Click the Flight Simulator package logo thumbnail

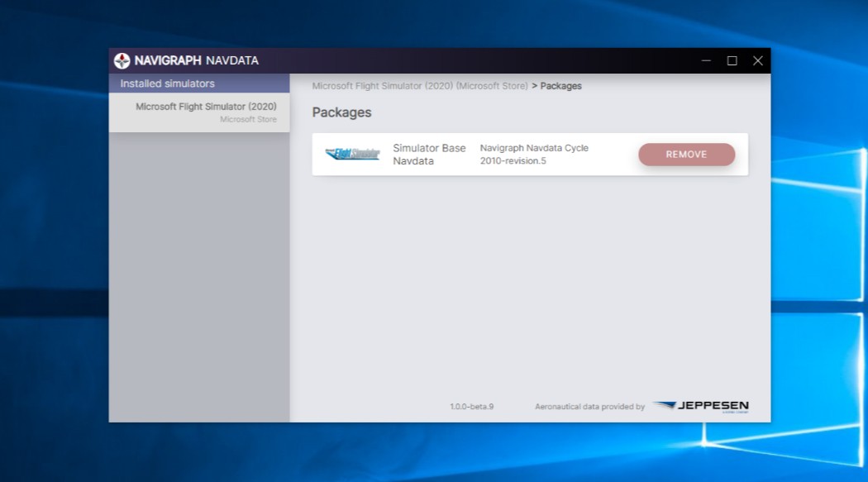point(353,154)
